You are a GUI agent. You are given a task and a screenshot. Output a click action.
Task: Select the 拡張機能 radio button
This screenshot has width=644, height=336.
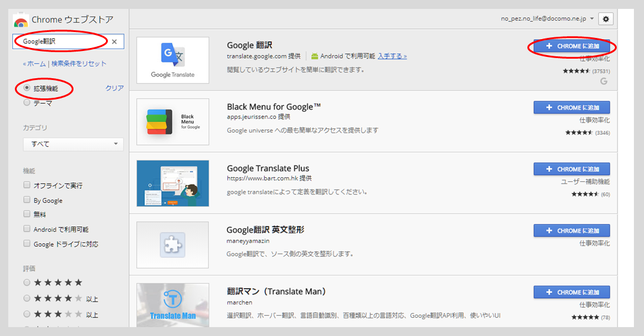(27, 88)
